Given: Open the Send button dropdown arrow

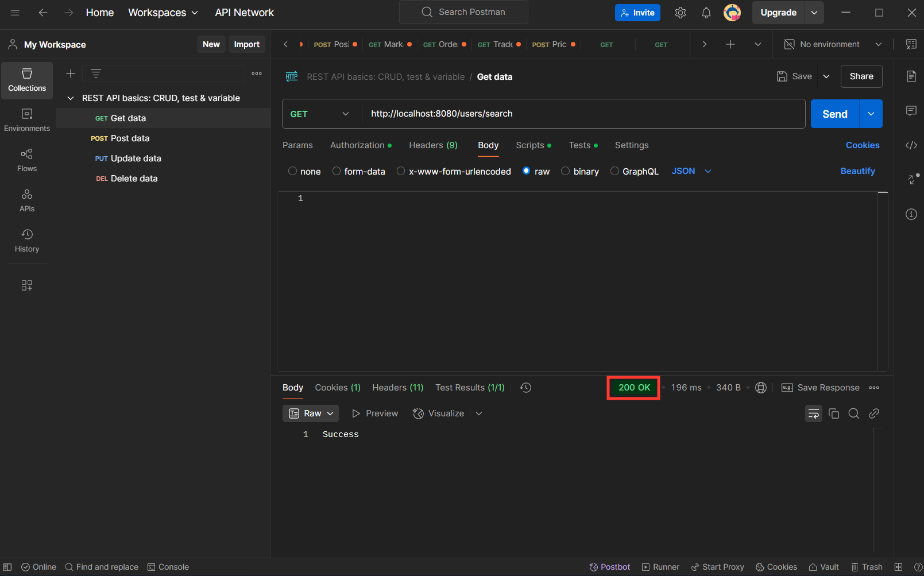Looking at the screenshot, I should (x=871, y=114).
